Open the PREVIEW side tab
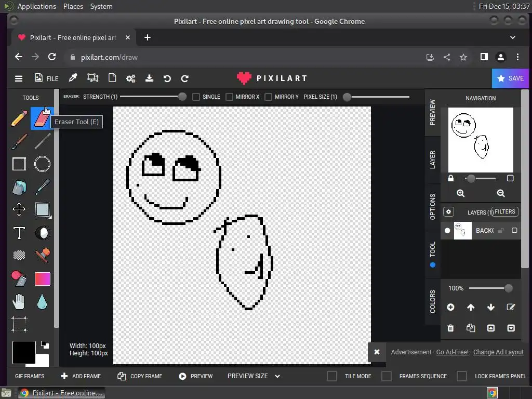Image resolution: width=532 pixels, height=399 pixels. click(433, 112)
